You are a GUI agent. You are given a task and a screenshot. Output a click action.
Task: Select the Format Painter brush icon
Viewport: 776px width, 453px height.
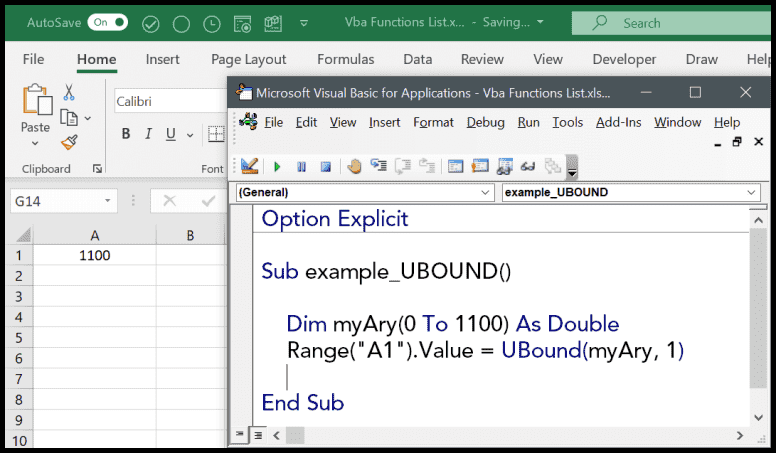coord(69,142)
